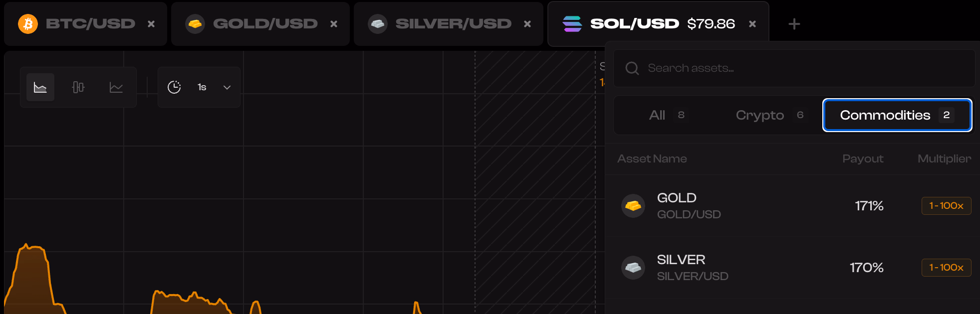The height and width of the screenshot is (314, 980).
Task: Click the silver bars icon in SILVER row
Action: (x=633, y=268)
